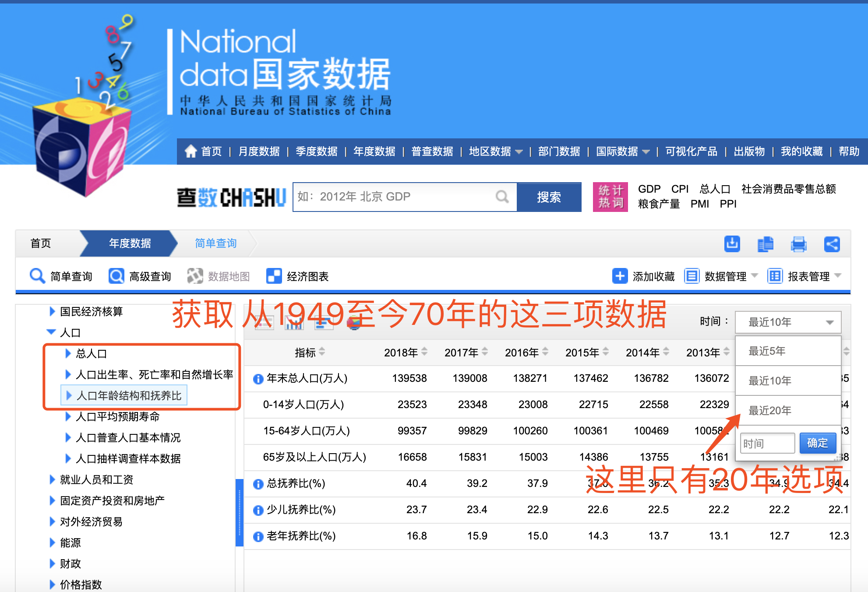Toggle sort on the 指标 column
Image resolution: width=868 pixels, height=592 pixels.
322,352
